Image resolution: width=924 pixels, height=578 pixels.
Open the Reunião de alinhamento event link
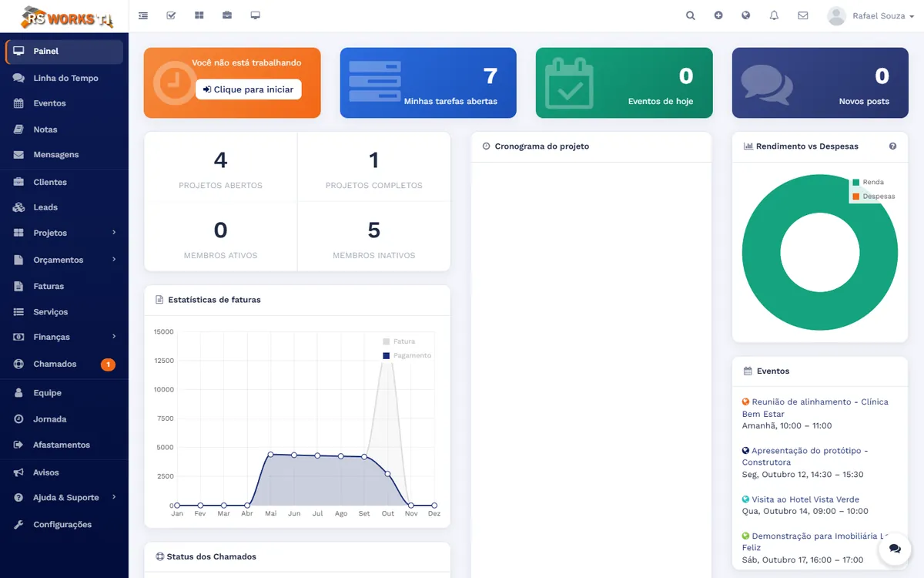[x=815, y=408]
